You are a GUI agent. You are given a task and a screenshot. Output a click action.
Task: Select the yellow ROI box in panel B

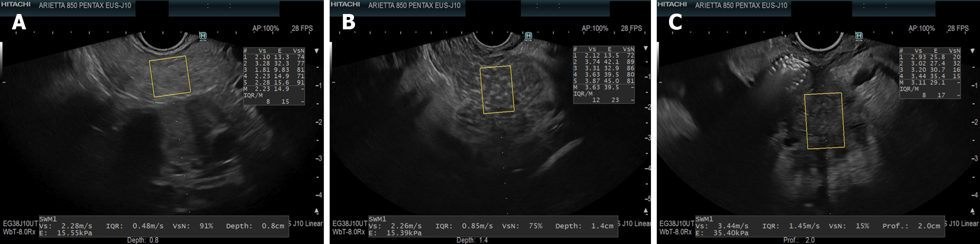497,90
